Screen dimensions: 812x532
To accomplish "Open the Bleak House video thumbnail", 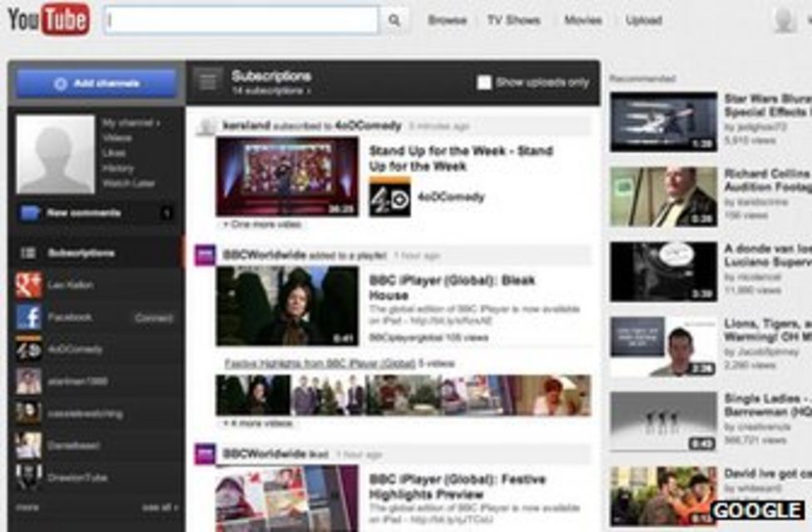I will [x=287, y=306].
